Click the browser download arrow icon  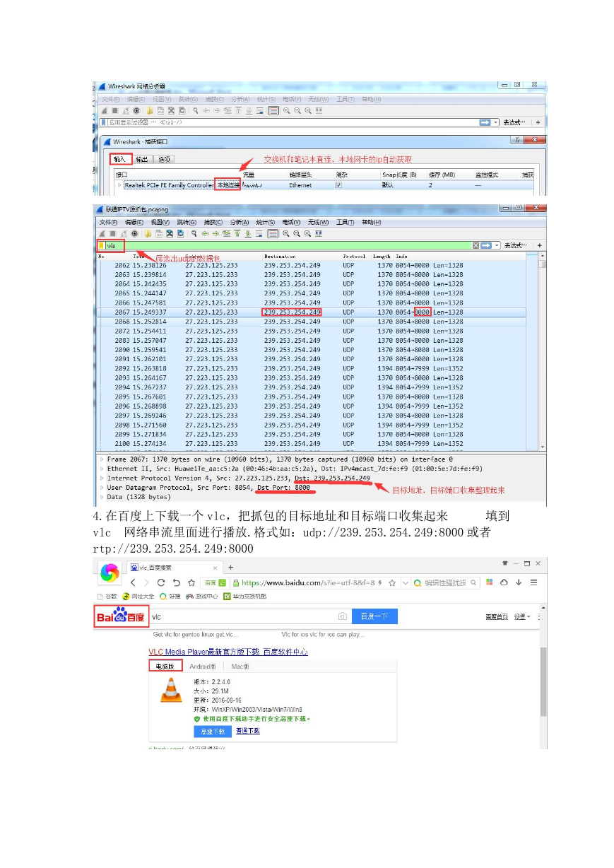[518, 582]
